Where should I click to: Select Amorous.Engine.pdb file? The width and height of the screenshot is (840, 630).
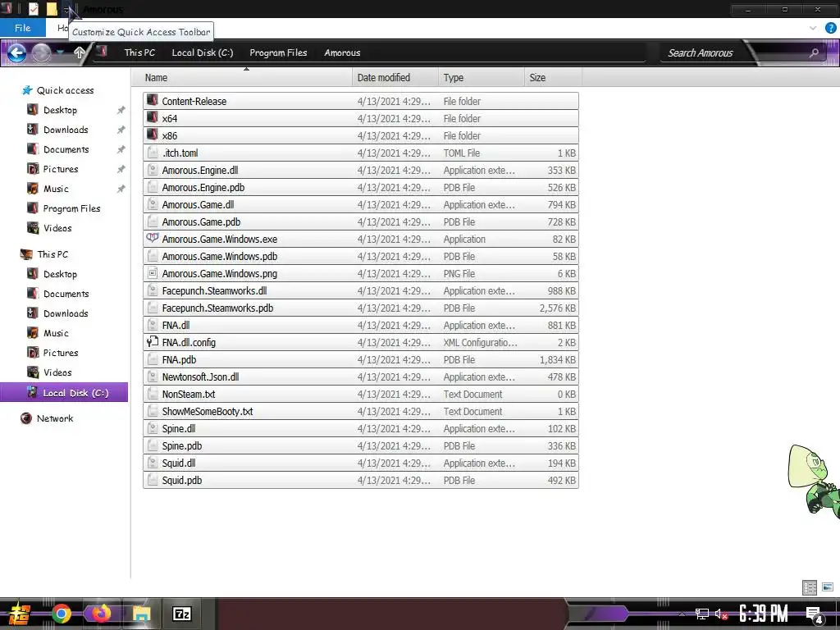click(361, 188)
